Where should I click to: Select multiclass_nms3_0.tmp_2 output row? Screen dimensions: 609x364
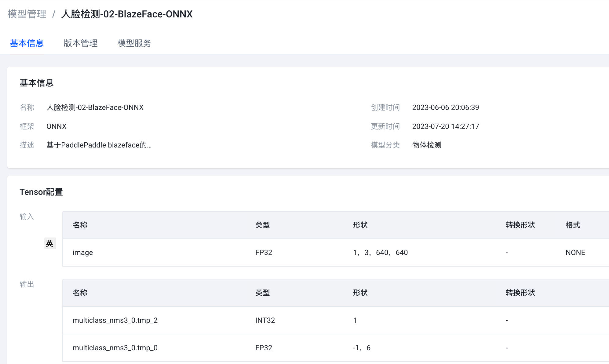(115, 320)
